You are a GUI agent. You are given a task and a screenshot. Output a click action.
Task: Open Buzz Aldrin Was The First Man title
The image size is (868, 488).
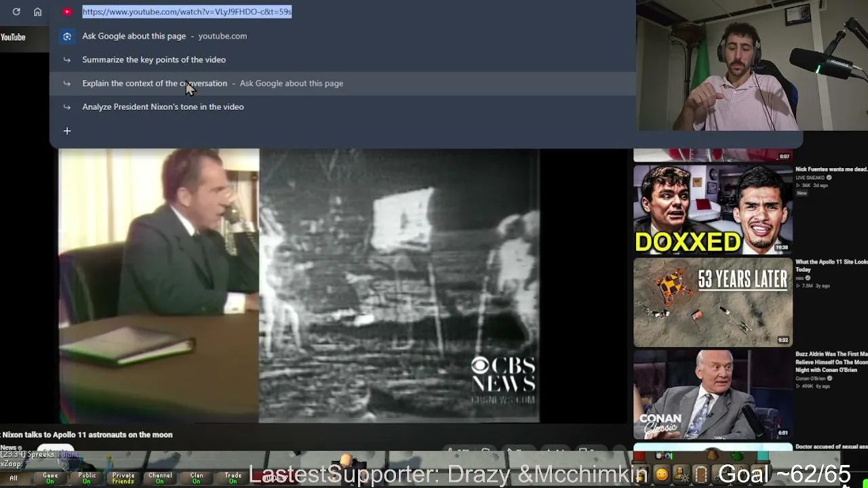point(831,363)
